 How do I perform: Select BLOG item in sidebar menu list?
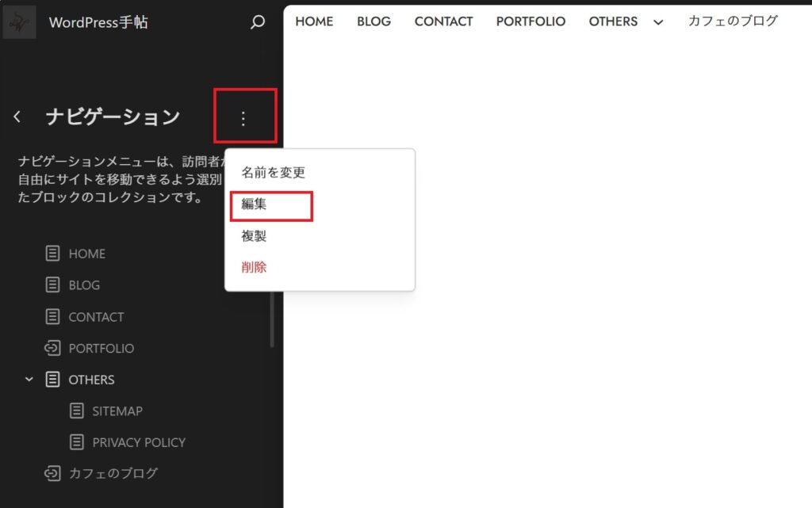point(84,285)
